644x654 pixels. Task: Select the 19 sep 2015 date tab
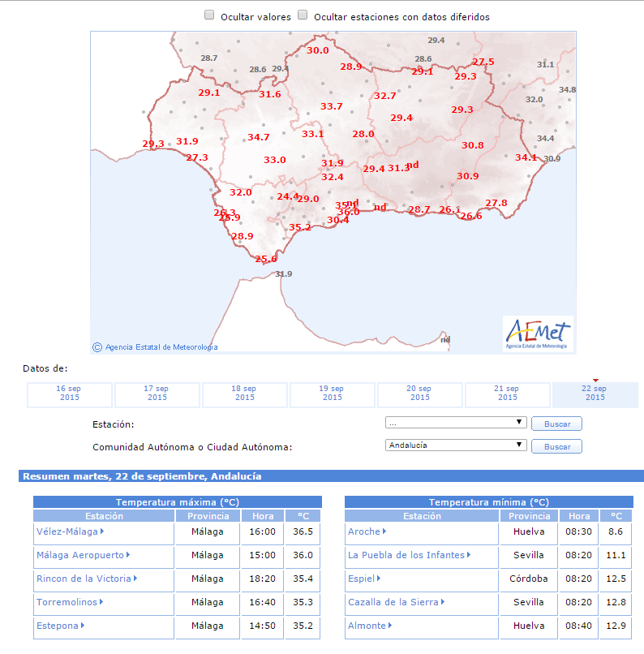point(333,394)
